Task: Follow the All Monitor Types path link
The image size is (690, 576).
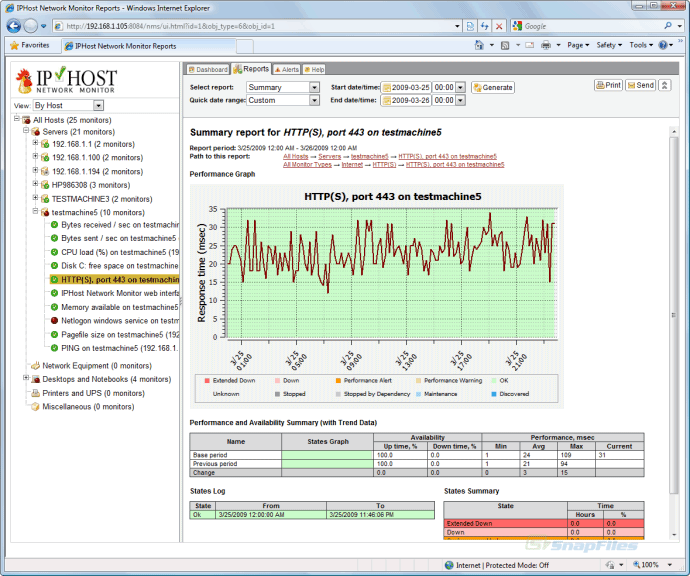Action: point(308,165)
